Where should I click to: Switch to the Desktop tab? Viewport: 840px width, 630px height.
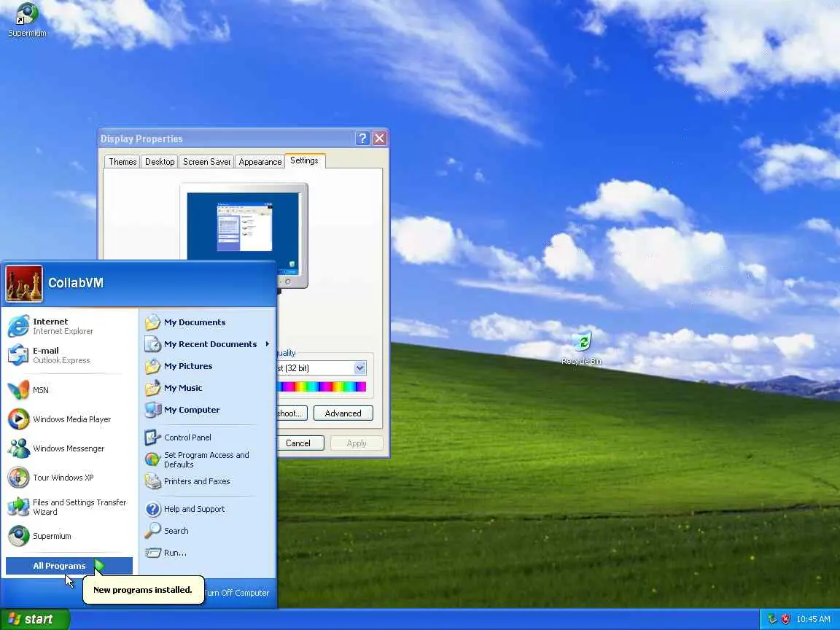point(160,162)
